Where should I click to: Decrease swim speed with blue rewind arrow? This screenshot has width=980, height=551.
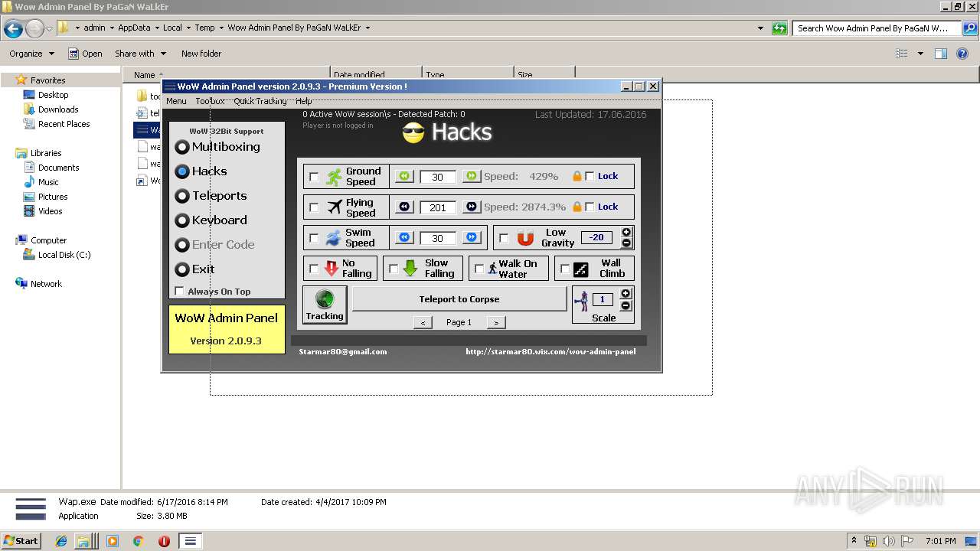point(404,237)
